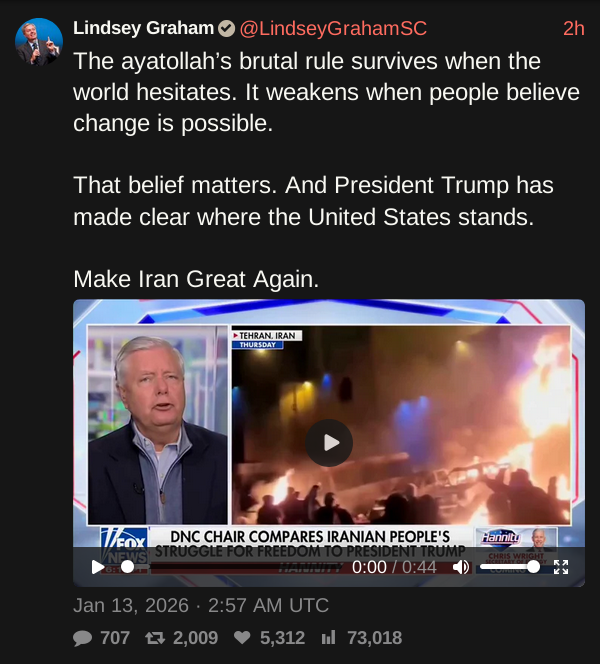Viewport: 600px width, 664px height.
Task: Enter fullscreen with the expand icon
Action: [x=561, y=567]
